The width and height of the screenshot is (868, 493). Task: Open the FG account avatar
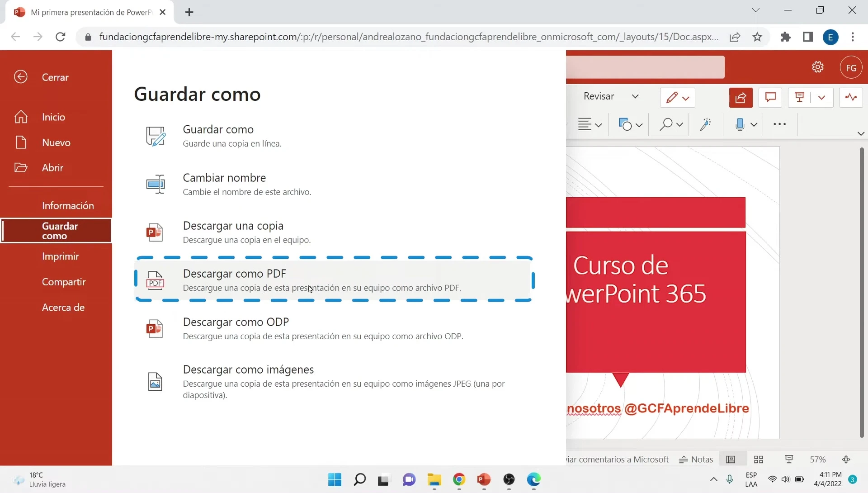(x=851, y=68)
